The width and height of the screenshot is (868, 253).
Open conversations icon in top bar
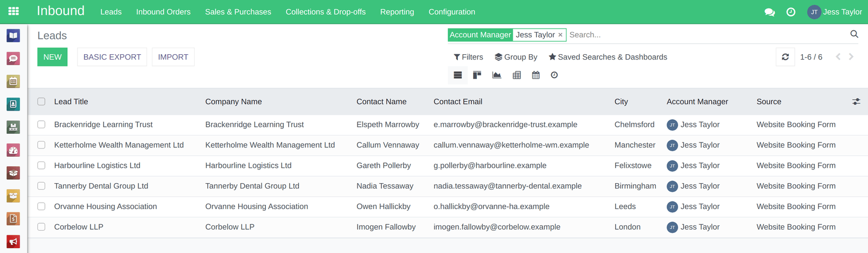(769, 12)
